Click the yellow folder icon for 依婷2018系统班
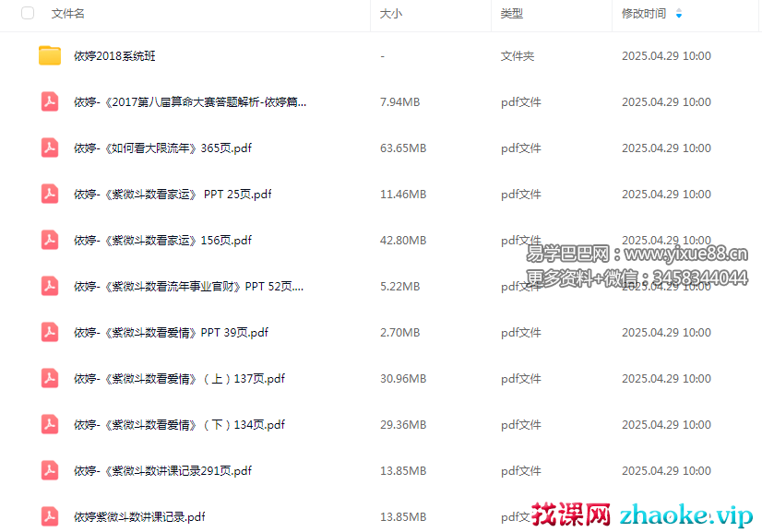This screenshot has height=532, width=762. (x=50, y=56)
